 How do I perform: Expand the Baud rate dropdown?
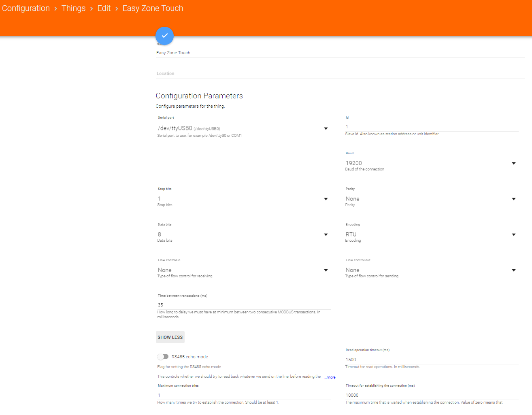[x=430, y=163]
